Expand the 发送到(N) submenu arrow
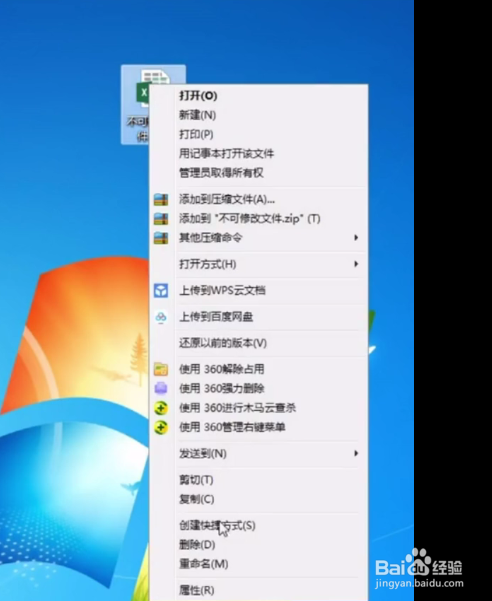 356,453
